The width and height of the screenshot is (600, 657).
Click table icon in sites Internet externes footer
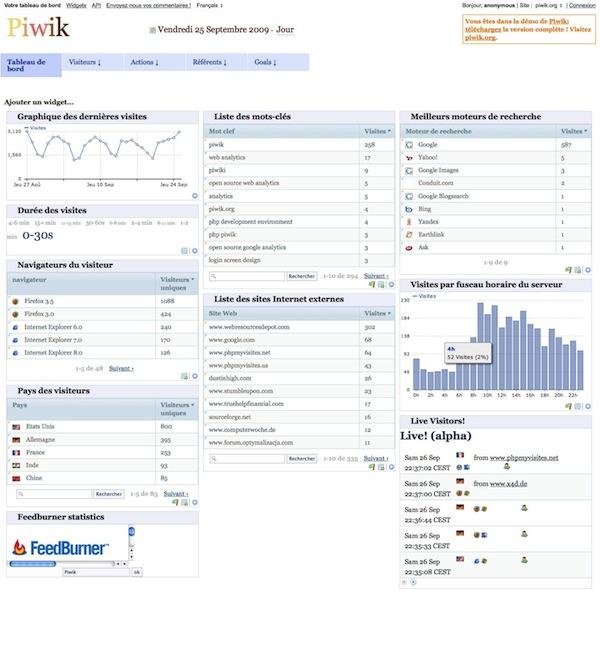pos(381,467)
